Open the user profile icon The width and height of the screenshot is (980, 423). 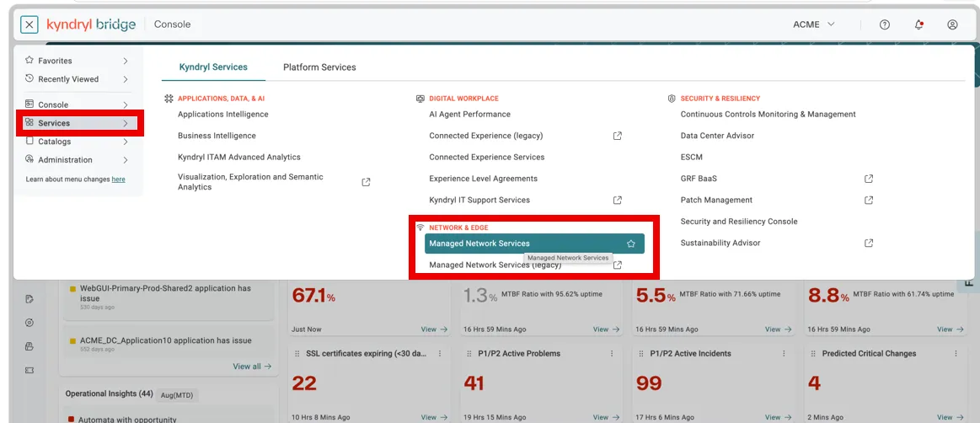coord(952,25)
